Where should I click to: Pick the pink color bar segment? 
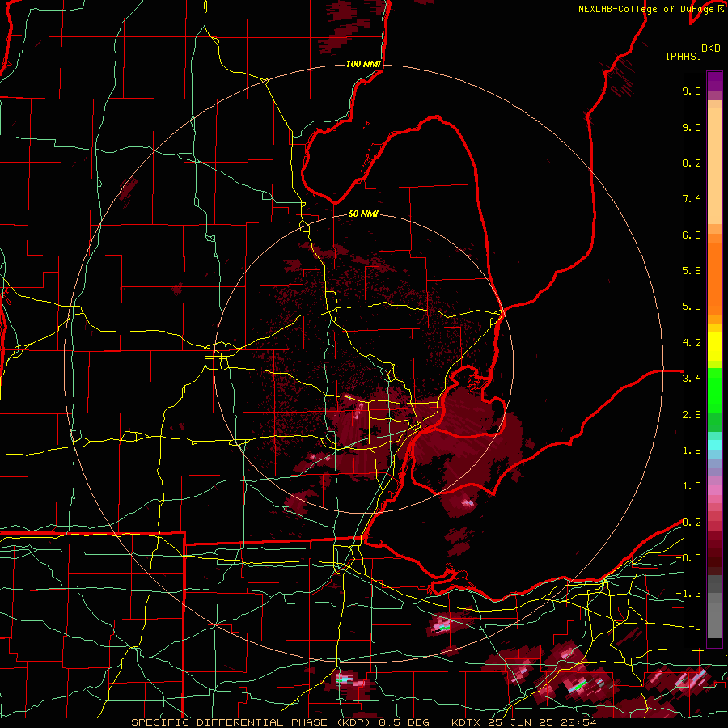pos(714,490)
